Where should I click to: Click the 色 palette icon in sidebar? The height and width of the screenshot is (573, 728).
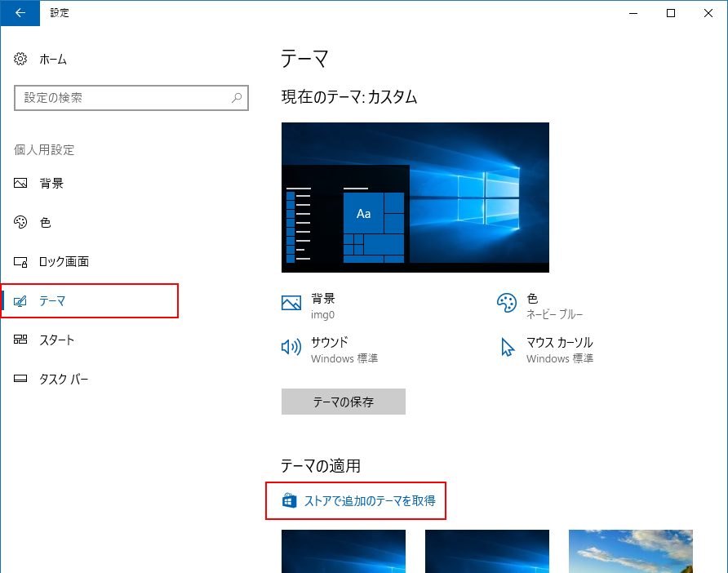(20, 222)
